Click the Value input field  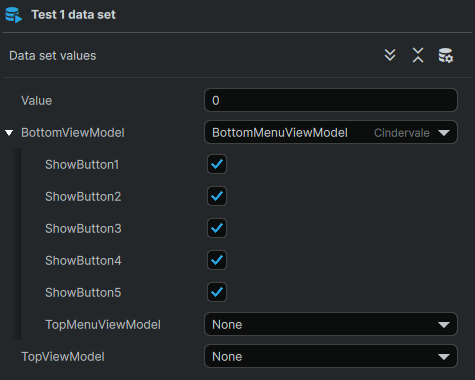tap(331, 100)
